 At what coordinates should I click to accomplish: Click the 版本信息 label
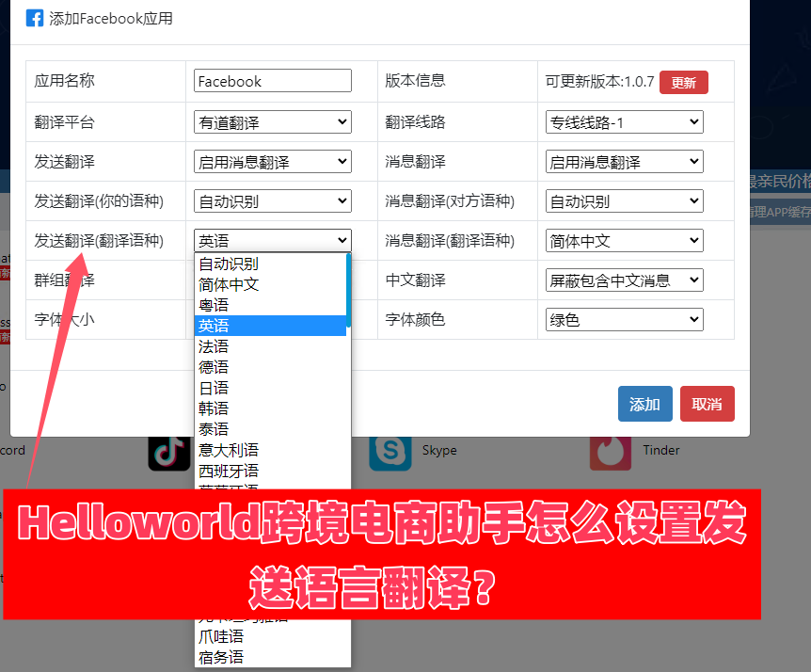point(415,81)
